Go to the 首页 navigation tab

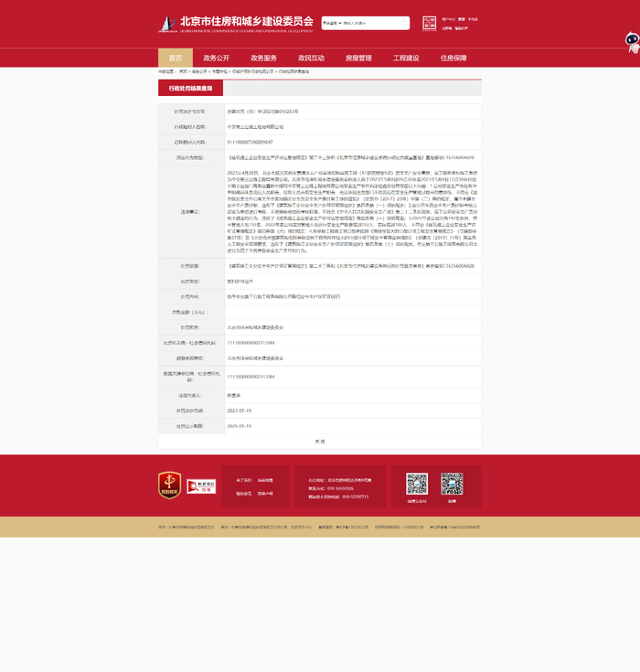point(176,58)
